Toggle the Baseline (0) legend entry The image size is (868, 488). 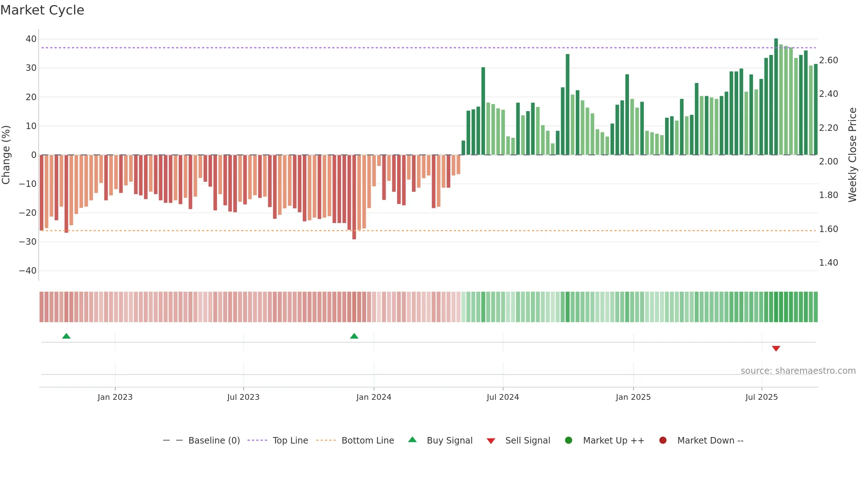pyautogui.click(x=201, y=440)
